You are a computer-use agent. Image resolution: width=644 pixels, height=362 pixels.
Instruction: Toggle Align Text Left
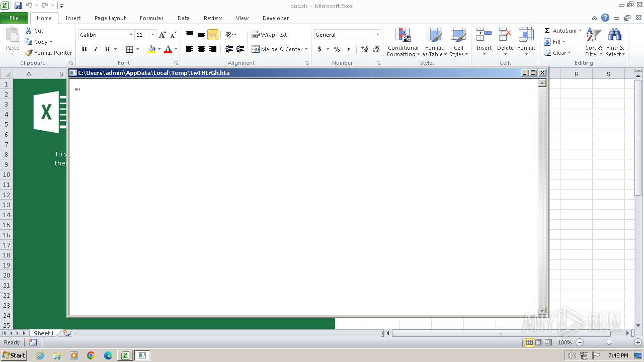pos(190,49)
